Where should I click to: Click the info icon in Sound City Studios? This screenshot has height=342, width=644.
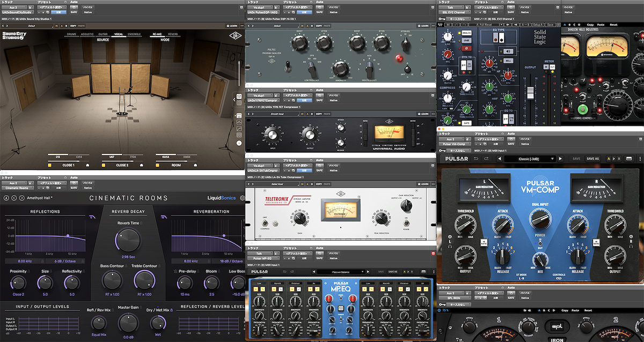pyautogui.click(x=239, y=143)
